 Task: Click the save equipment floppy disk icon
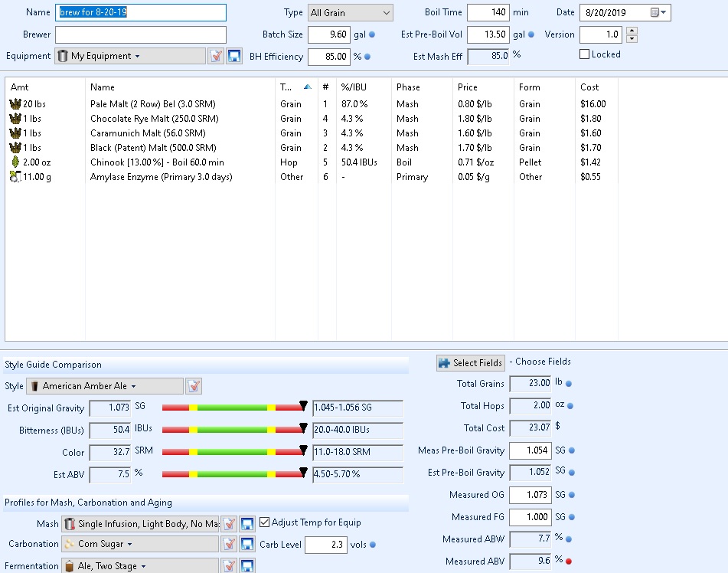point(234,56)
